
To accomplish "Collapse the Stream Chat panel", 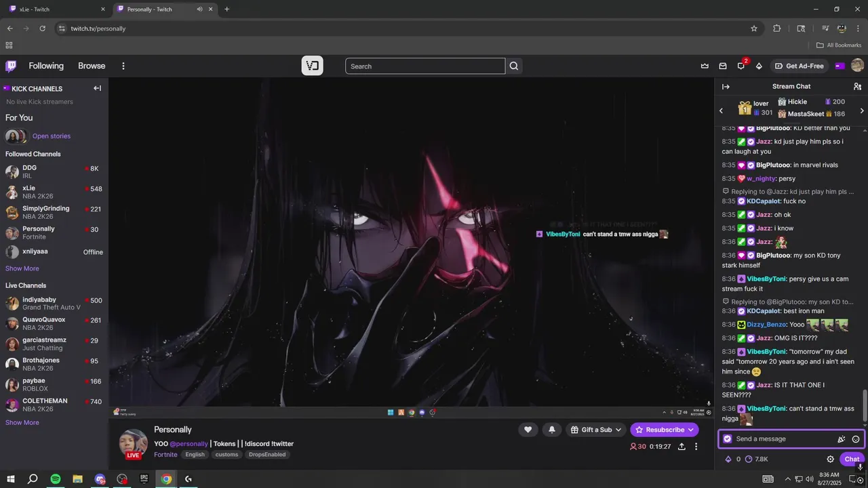I will 726,87.
